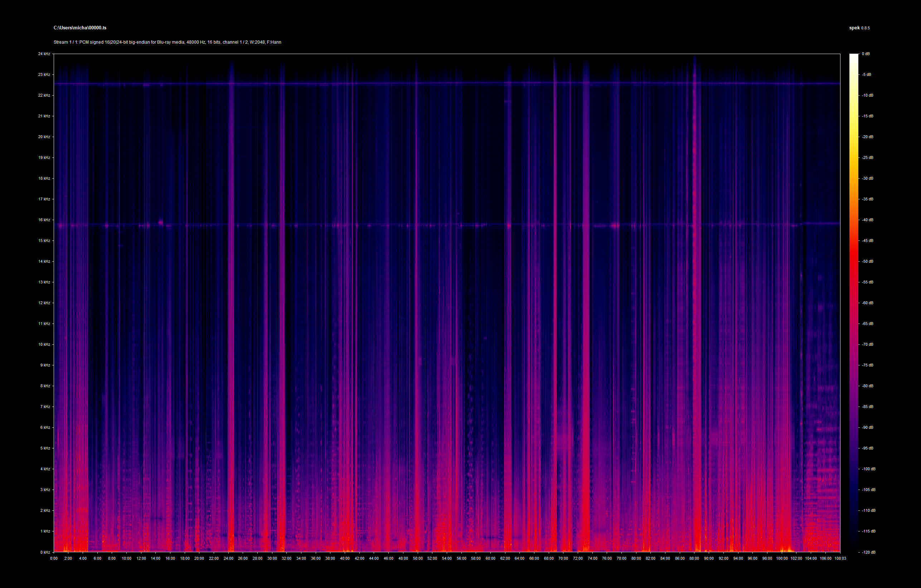Click the 0 kHz frequency axis label
921x588 pixels.
45,552
